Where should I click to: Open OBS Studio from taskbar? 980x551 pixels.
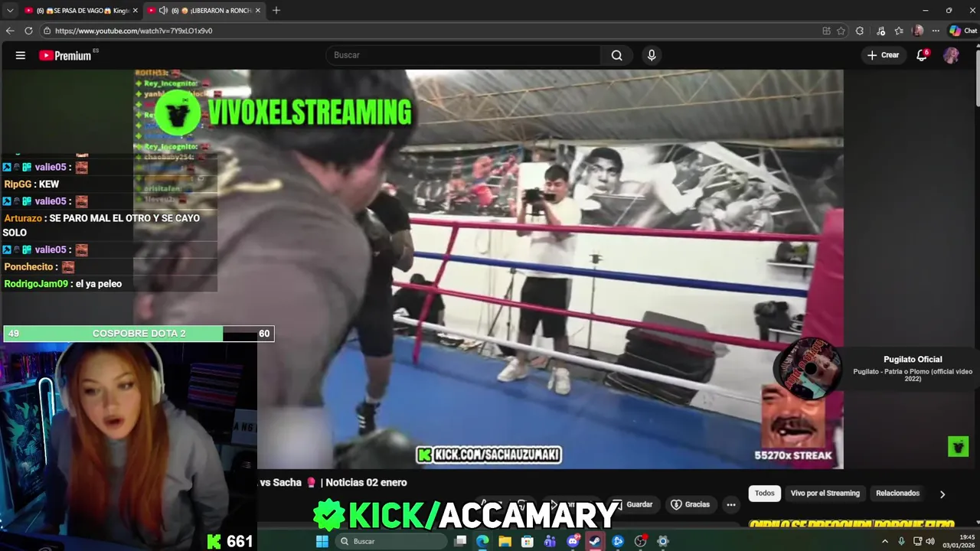[x=640, y=541]
